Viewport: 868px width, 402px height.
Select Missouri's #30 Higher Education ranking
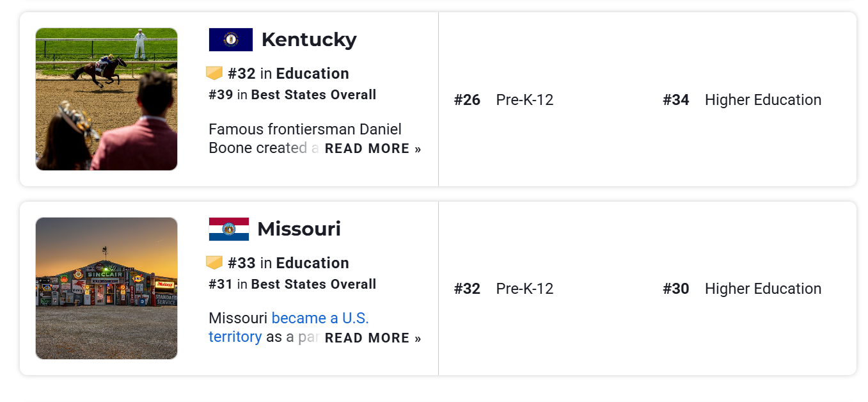742,289
